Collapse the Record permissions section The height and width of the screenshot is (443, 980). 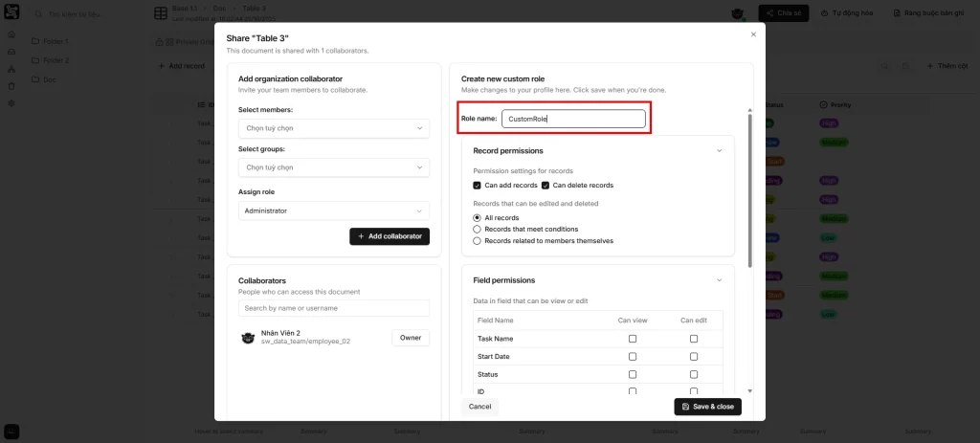pyautogui.click(x=719, y=150)
